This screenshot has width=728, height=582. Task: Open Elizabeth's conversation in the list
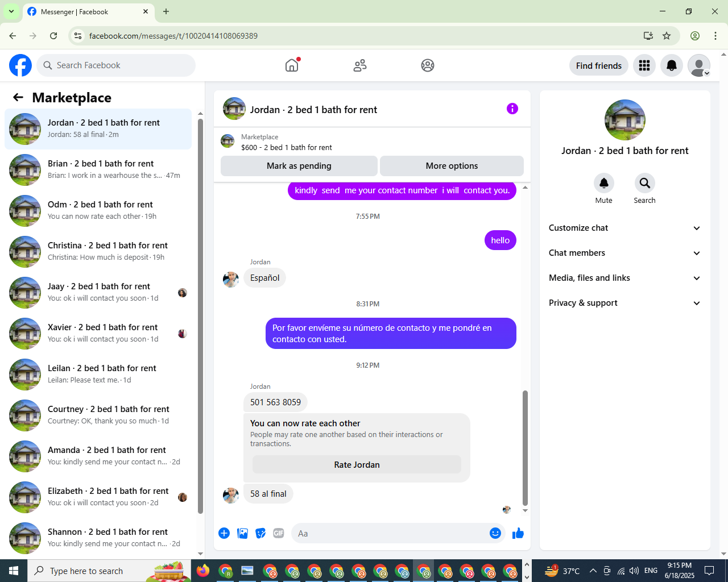98,497
